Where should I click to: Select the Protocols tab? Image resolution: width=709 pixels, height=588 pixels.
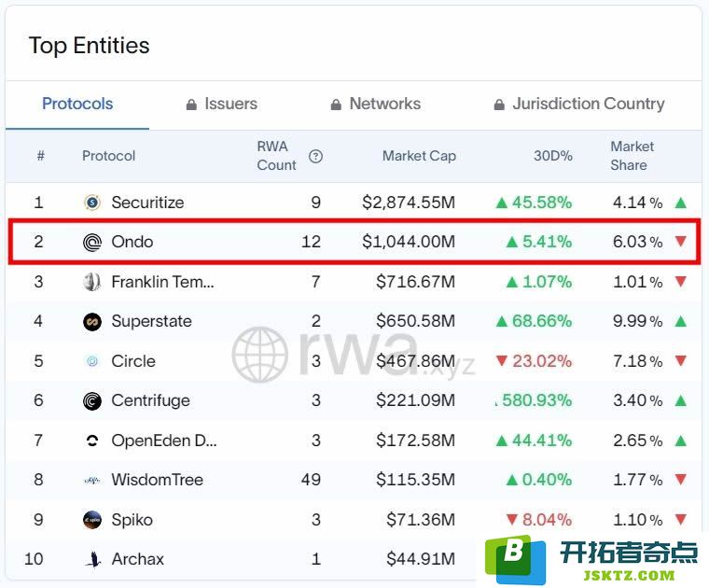77,104
